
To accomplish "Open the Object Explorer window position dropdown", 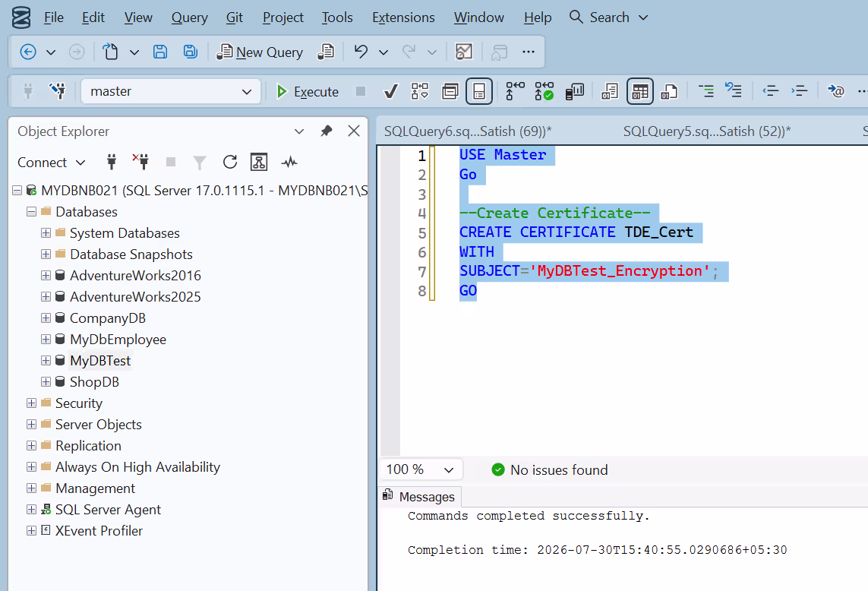I will pyautogui.click(x=299, y=131).
